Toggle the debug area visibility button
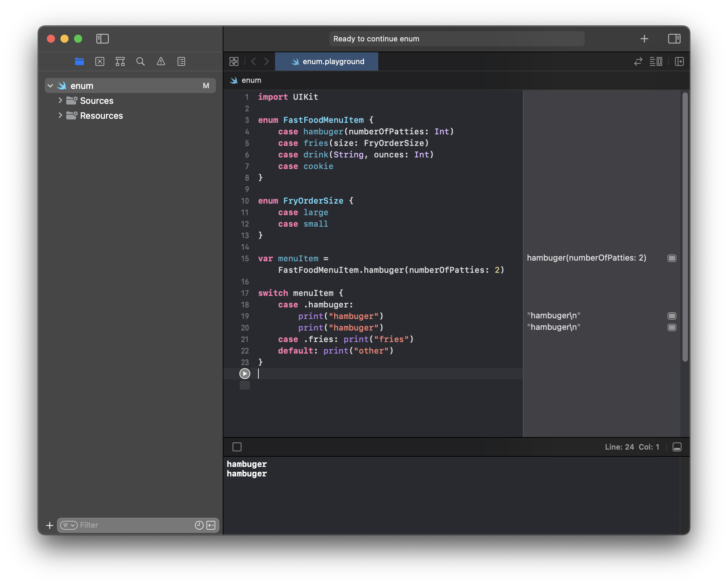This screenshot has height=585, width=728. [x=677, y=447]
